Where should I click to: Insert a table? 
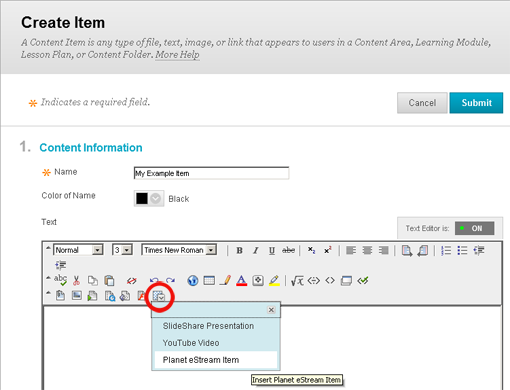pos(209,281)
